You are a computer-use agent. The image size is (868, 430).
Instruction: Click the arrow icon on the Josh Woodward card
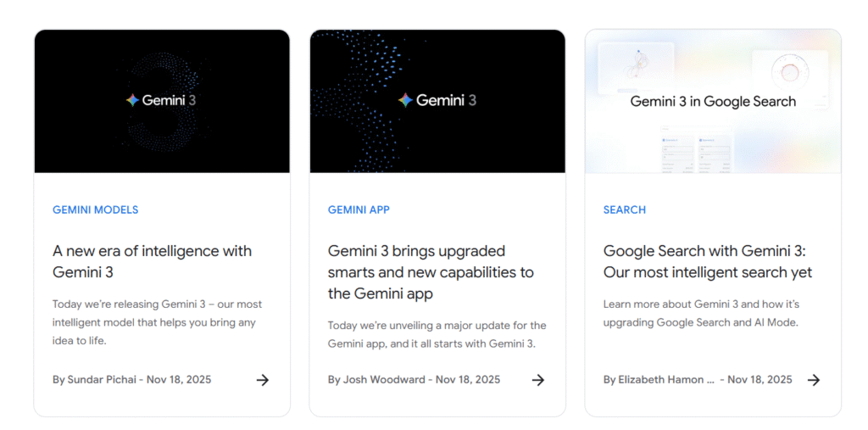click(x=538, y=380)
